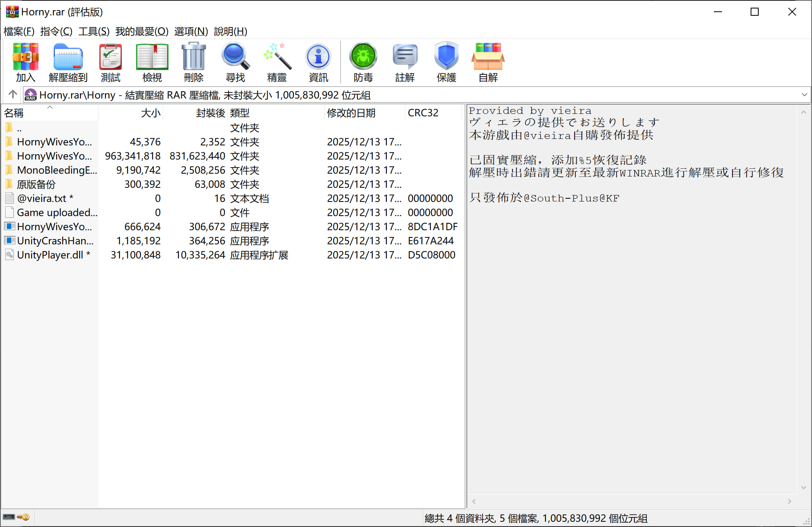Select the UnityPlayer.dll file entry
Image resolution: width=812 pixels, height=527 pixels.
(50, 255)
